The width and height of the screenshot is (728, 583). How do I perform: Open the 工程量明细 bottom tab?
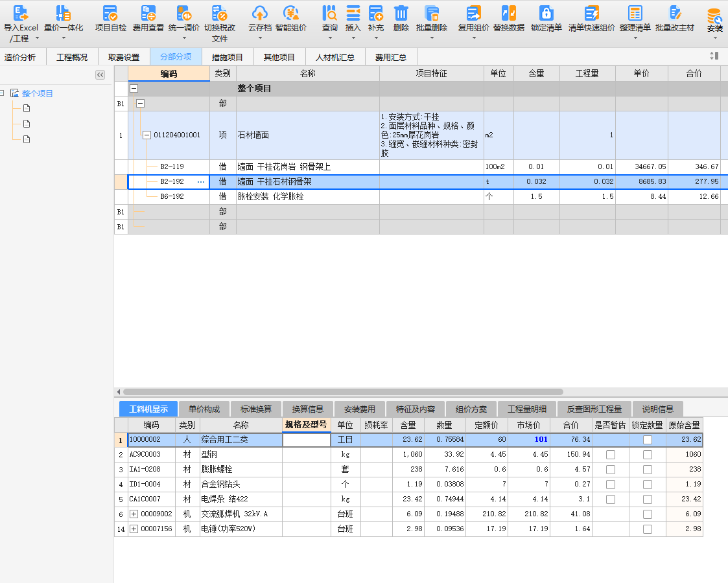(527, 409)
